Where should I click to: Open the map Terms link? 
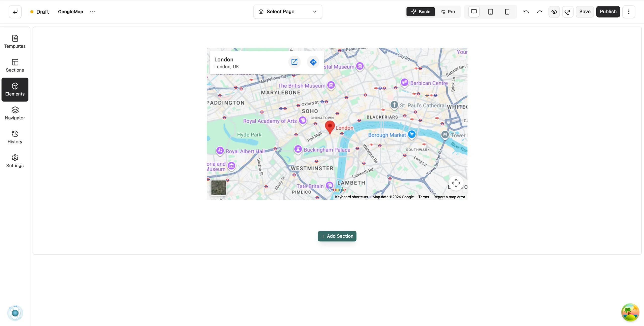[424, 197]
